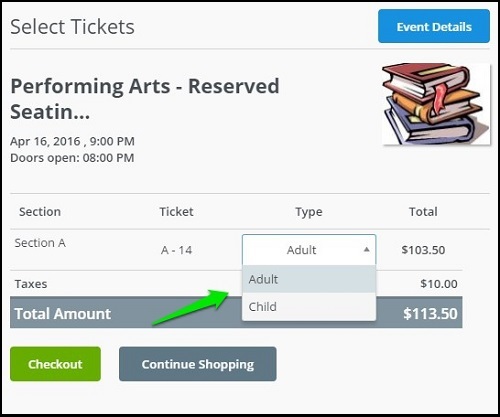Viewport: 500px width, 417px height.
Task: Click the Section A row label
Action: [x=40, y=243]
